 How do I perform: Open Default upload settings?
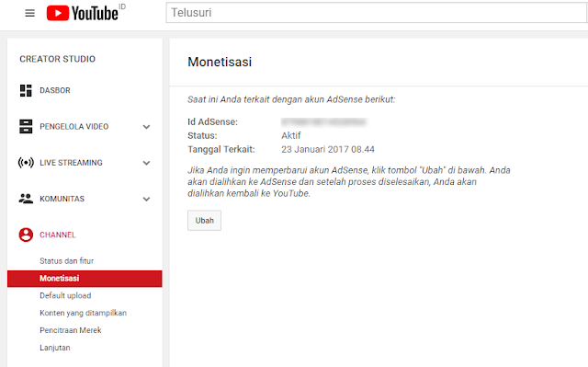point(65,295)
